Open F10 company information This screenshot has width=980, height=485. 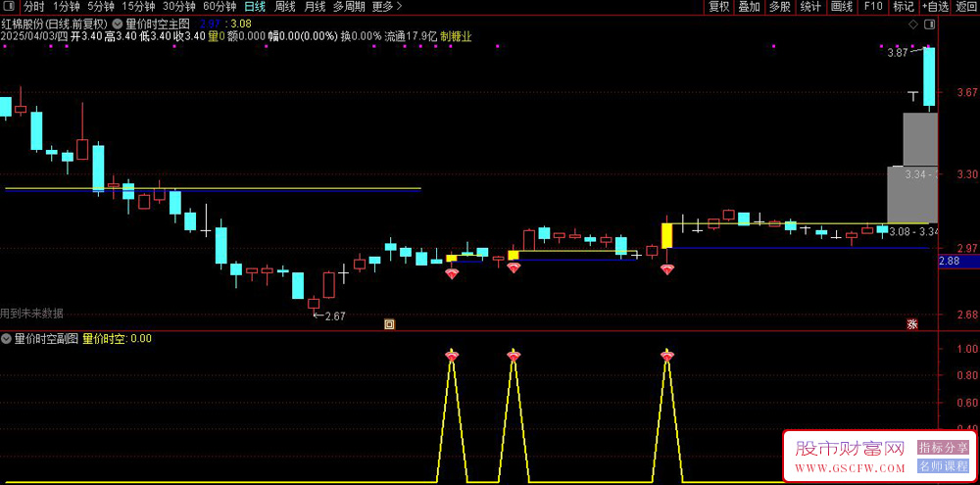873,7
